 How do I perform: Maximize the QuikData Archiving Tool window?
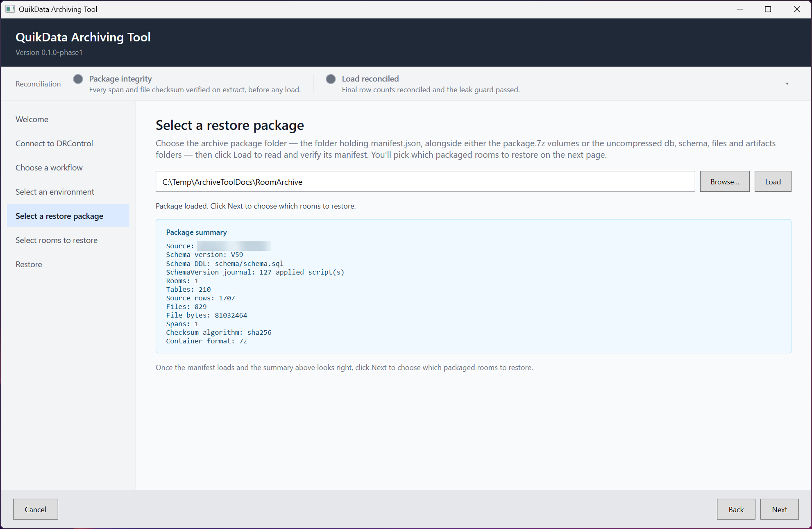coord(768,9)
